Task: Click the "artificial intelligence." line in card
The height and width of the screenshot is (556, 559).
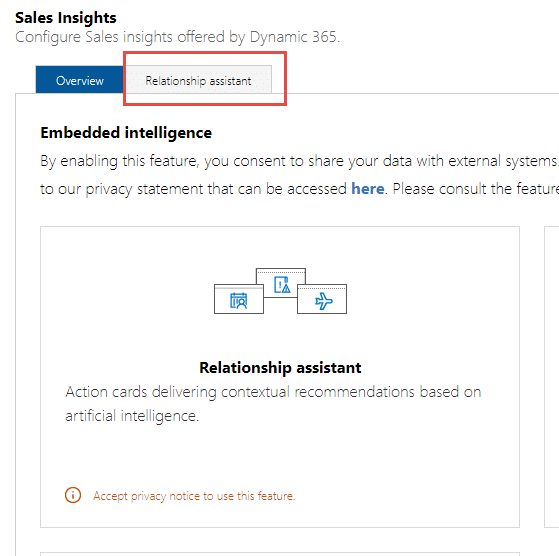Action: (x=132, y=416)
